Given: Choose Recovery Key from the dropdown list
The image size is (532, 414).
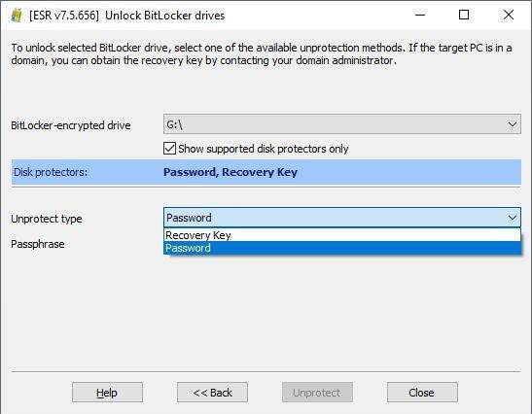Looking at the screenshot, I should [342, 235].
